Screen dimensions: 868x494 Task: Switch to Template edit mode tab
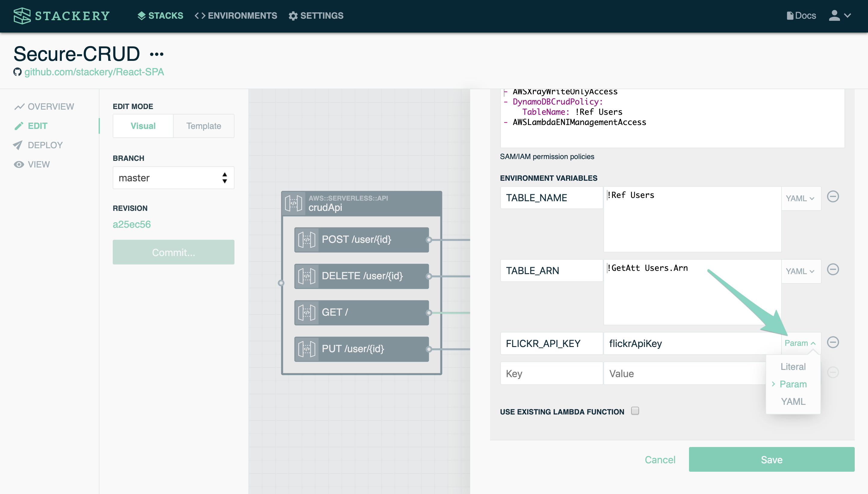[x=203, y=126]
